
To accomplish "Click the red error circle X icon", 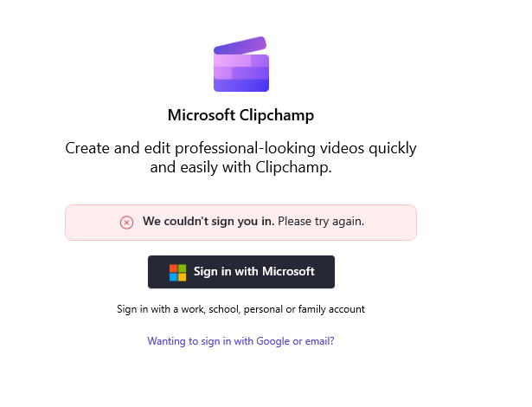I will click(x=126, y=223).
